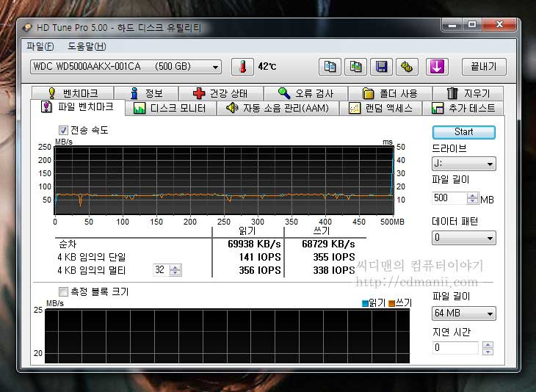Switch to the 폴더 사용 tab
The width and height of the screenshot is (536, 392).
[390, 93]
